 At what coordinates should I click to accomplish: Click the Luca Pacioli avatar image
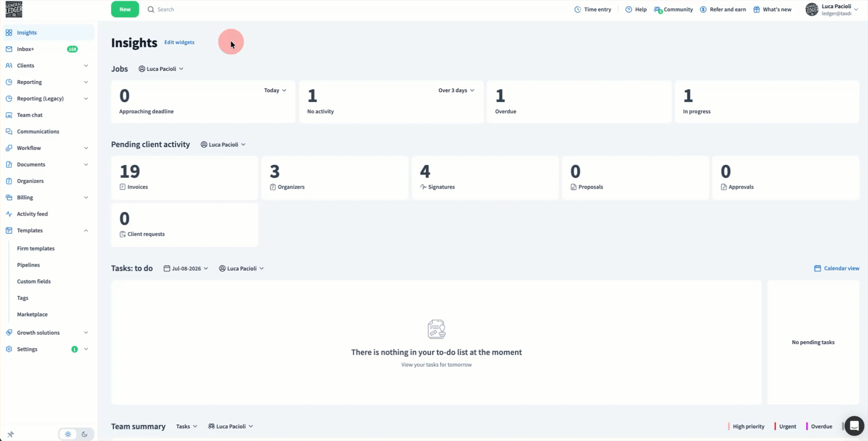812,9
